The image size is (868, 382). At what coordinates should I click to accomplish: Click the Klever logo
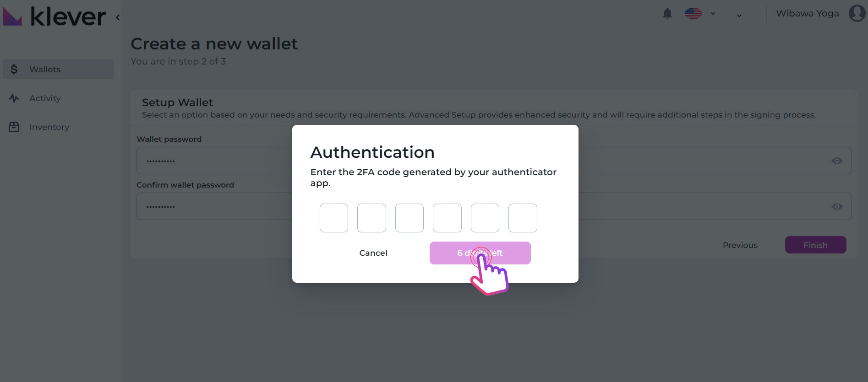point(55,16)
